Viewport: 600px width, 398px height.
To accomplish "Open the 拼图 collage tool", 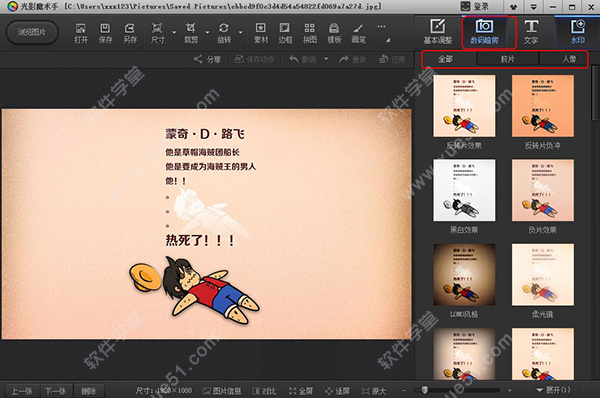I will (x=310, y=33).
